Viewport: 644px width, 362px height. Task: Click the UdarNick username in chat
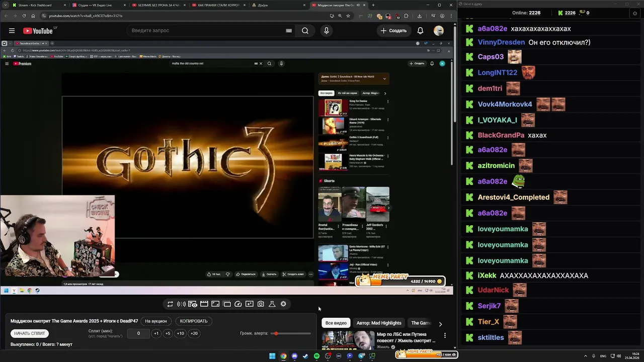(493, 290)
